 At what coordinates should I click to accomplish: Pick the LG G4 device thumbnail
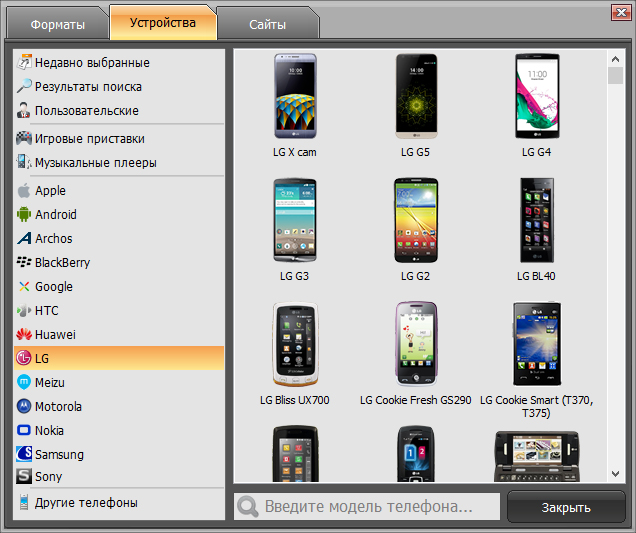pos(537,96)
